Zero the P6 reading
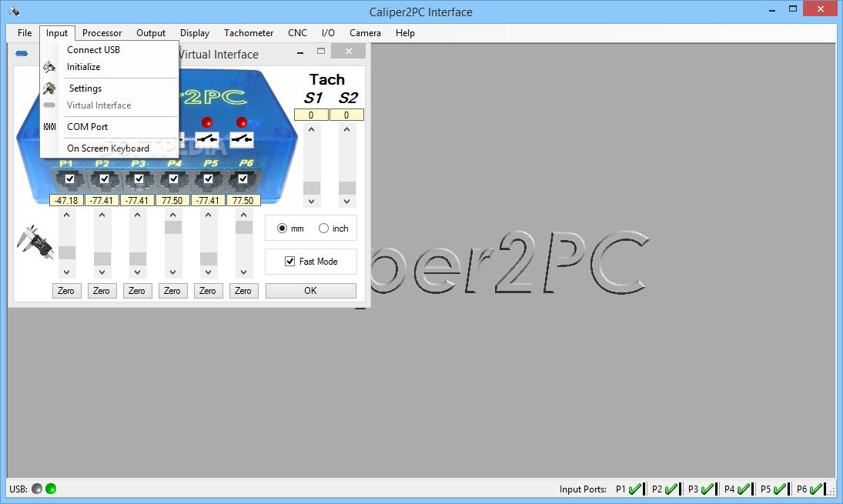This screenshot has width=843, height=504. coord(243,291)
